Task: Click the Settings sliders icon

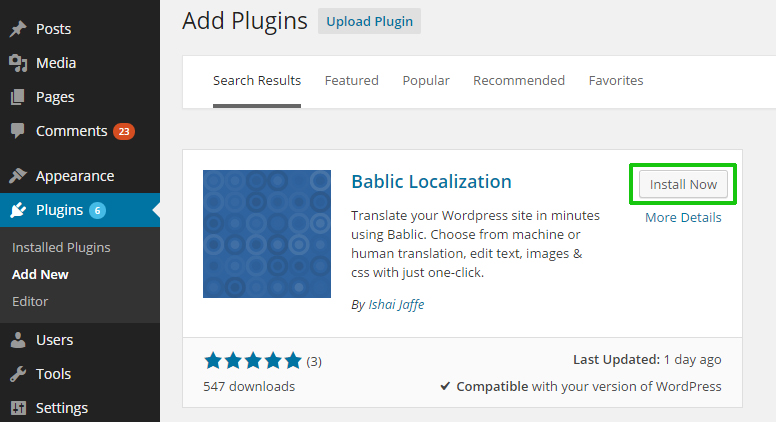Action: click(18, 408)
